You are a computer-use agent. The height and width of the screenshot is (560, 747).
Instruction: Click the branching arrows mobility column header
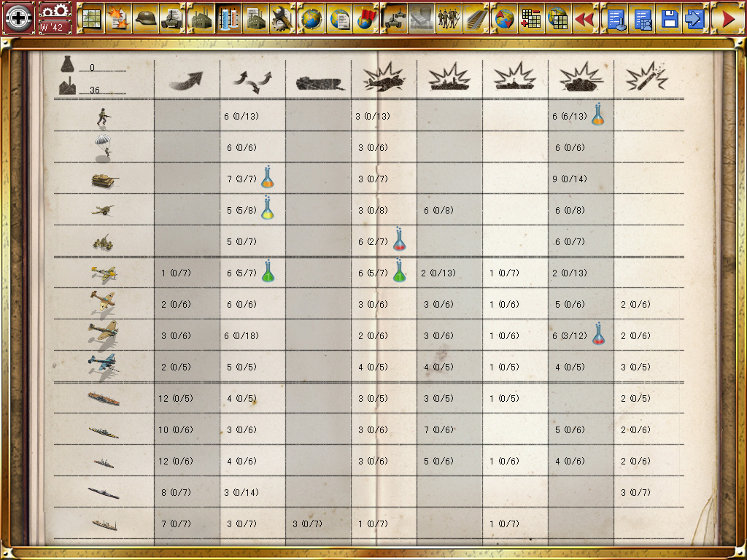252,81
